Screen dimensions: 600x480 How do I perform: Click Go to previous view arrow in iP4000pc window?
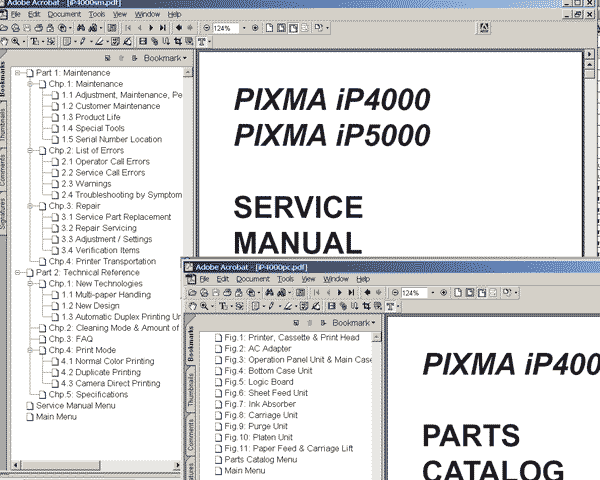click(x=367, y=292)
